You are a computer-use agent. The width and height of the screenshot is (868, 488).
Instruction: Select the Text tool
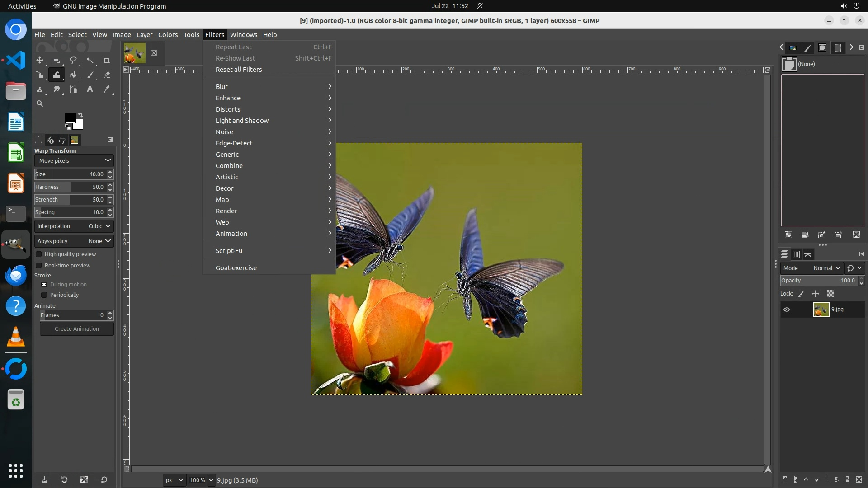point(90,89)
